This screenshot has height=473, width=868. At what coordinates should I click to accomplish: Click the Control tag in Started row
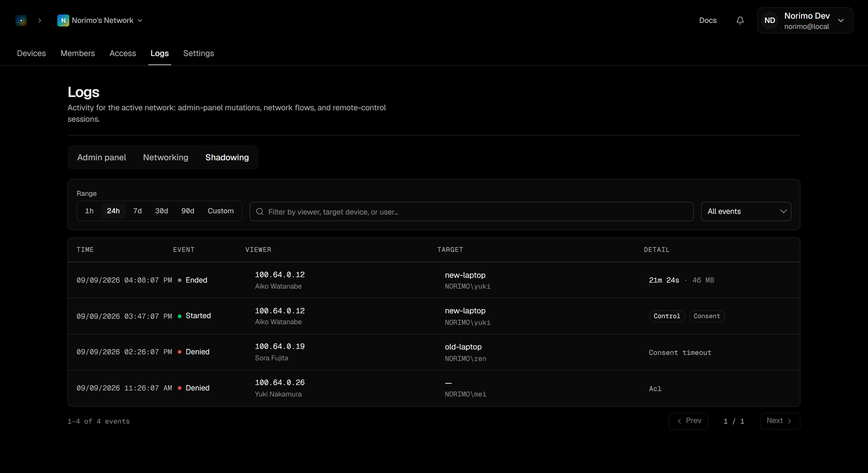click(667, 316)
